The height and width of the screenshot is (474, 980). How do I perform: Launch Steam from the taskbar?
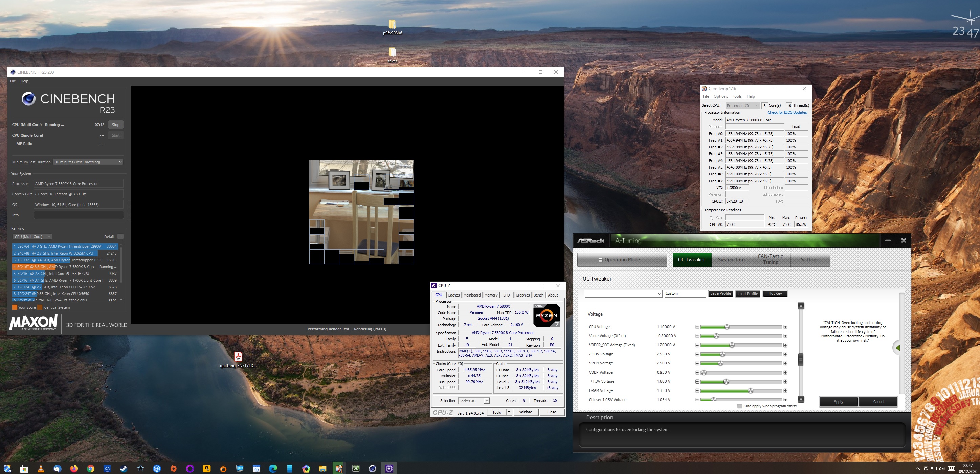124,468
